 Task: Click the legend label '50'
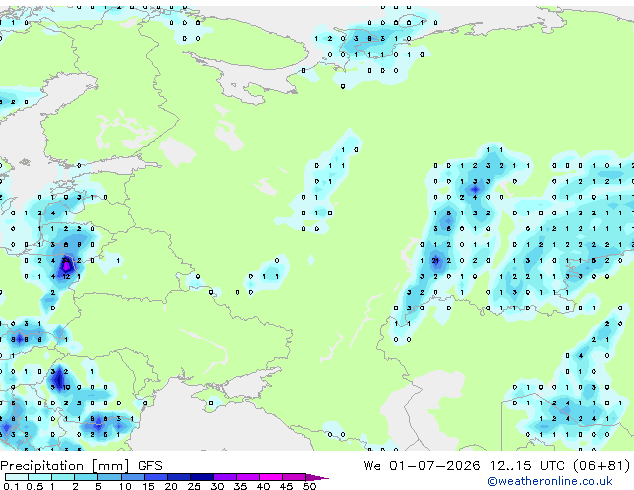click(x=309, y=486)
